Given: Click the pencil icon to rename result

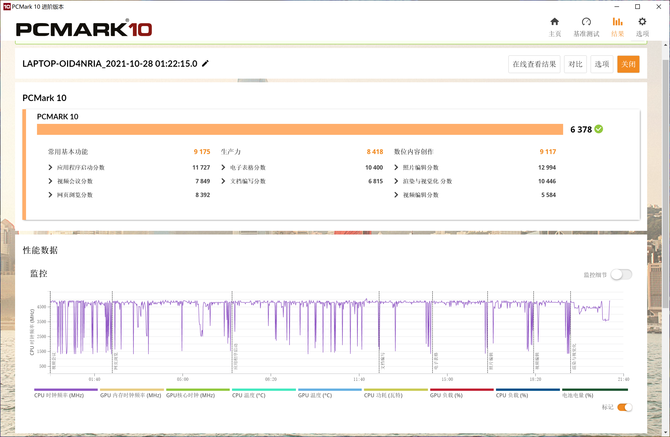Looking at the screenshot, I should (206, 64).
